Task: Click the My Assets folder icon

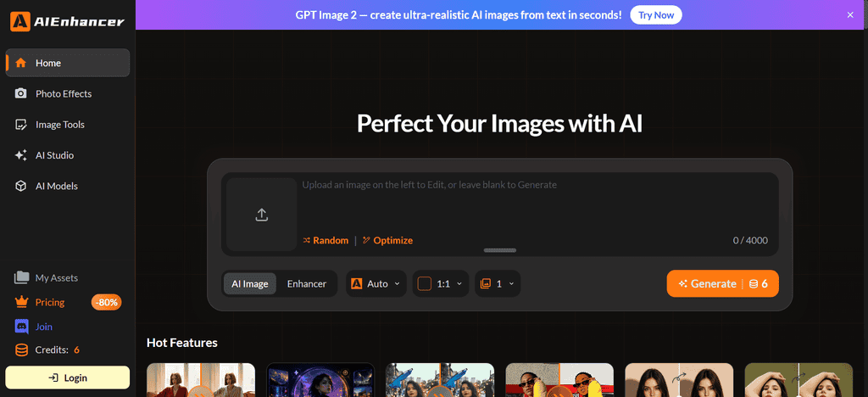Action: click(x=21, y=277)
